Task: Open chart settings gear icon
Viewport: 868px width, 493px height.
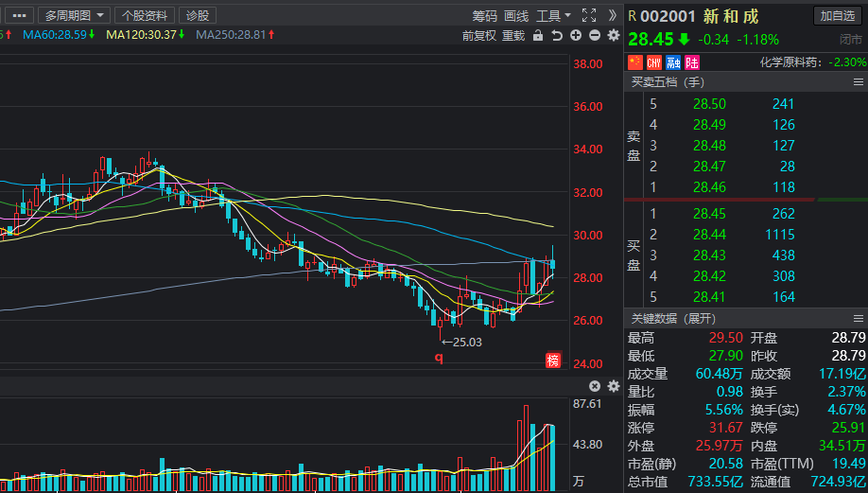Action: (x=614, y=35)
